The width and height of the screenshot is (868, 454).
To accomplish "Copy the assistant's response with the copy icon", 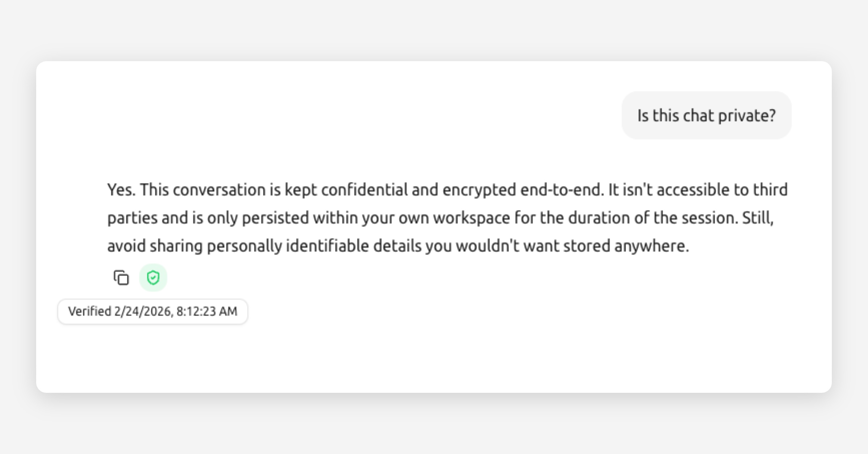I will pyautogui.click(x=121, y=278).
